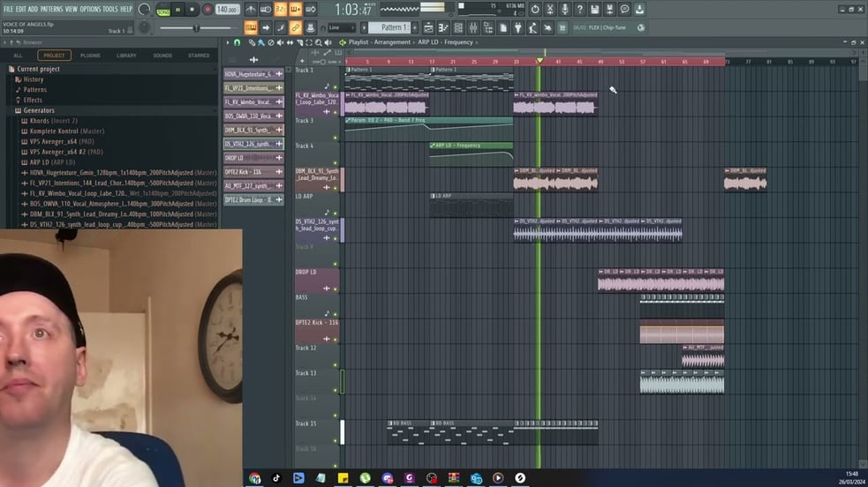The height and width of the screenshot is (487, 868).
Task: Toggle loop recording button
Action: 311,10
